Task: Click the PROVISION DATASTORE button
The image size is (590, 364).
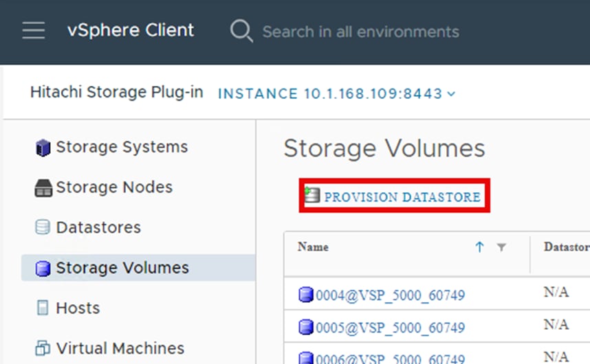Action: [402, 197]
